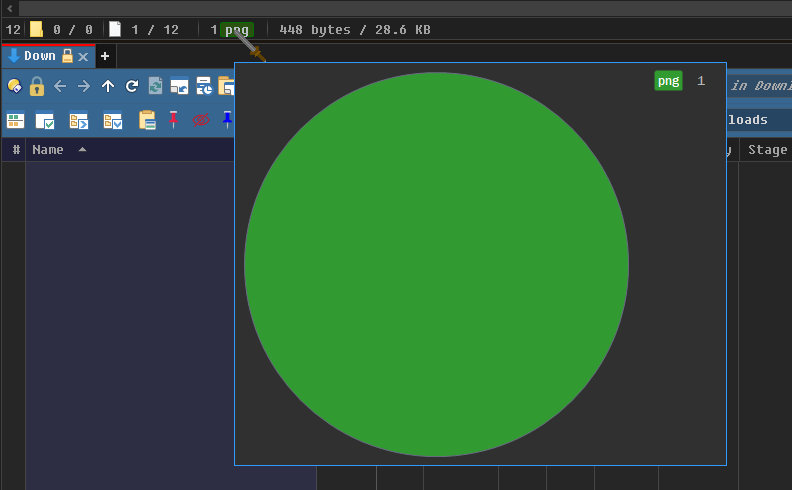Navigate up one folder level

click(x=108, y=86)
